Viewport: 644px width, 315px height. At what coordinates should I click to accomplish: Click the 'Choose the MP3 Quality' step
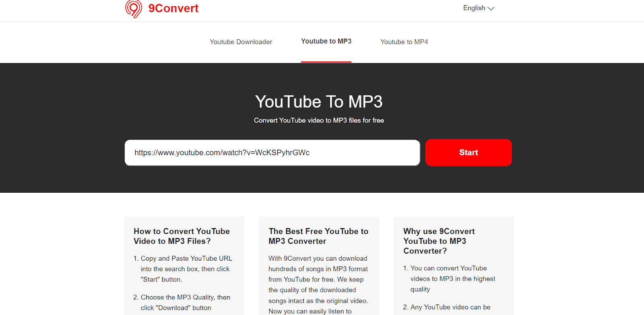182,303
